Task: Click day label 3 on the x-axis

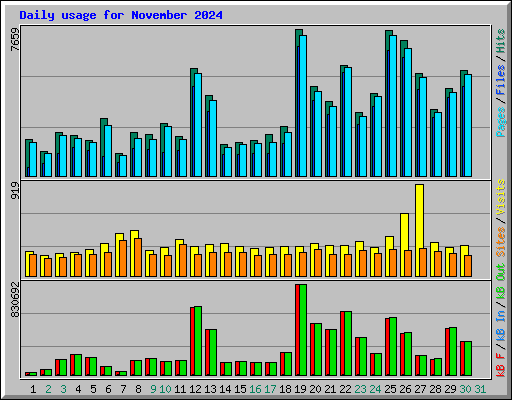Action: point(63,389)
